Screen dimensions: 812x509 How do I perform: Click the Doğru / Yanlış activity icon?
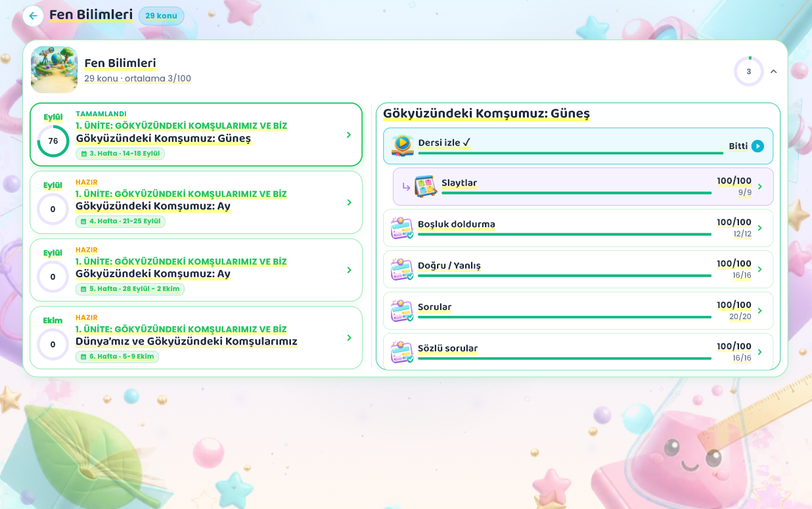pos(402,269)
